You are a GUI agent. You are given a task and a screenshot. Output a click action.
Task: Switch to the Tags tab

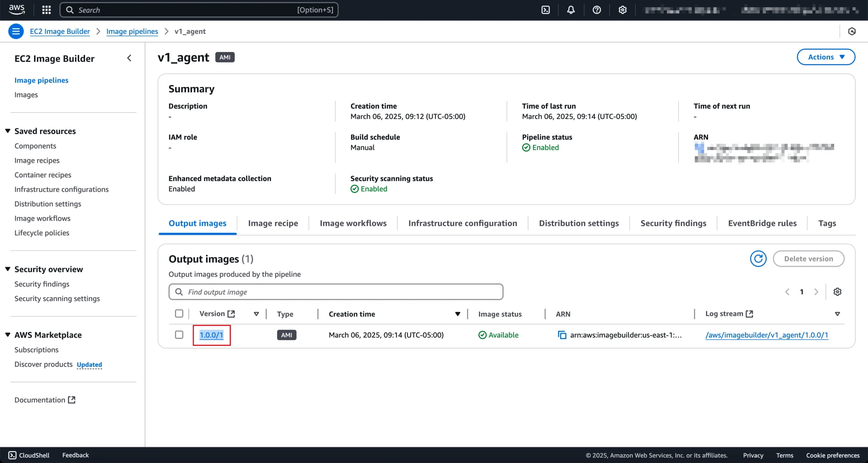click(827, 223)
